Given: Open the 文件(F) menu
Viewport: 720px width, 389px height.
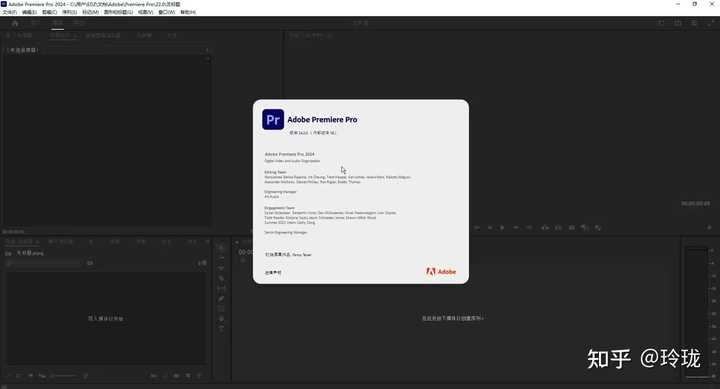Looking at the screenshot, I should tap(10, 12).
